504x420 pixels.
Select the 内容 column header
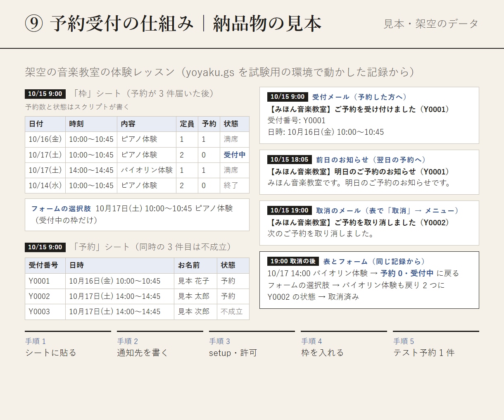147,124
